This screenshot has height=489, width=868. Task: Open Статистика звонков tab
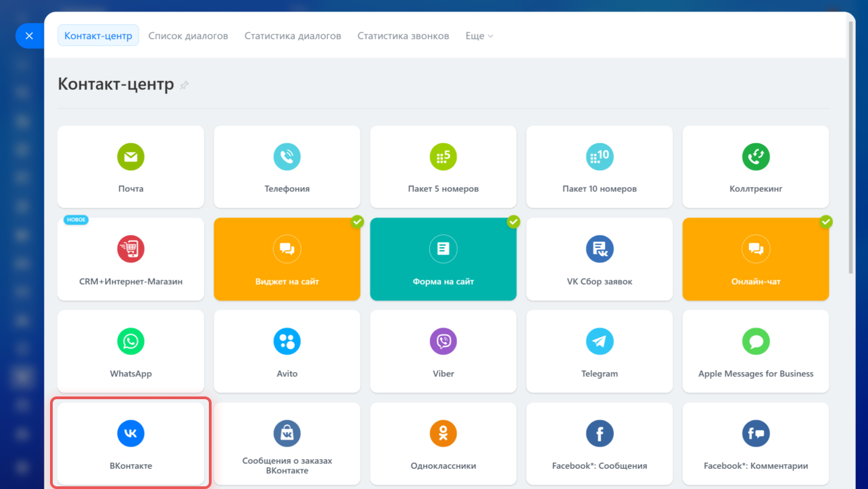point(403,36)
